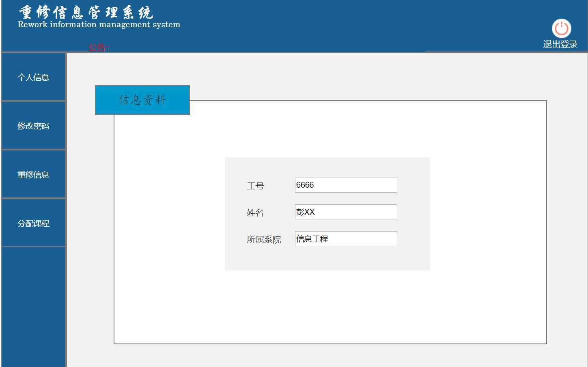The height and width of the screenshot is (367, 588).
Task: Open the 修改密码 sidebar menu
Action: tap(33, 126)
